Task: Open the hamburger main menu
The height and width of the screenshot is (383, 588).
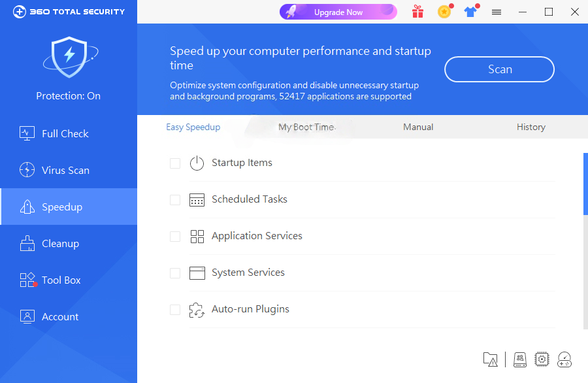Action: 497,12
